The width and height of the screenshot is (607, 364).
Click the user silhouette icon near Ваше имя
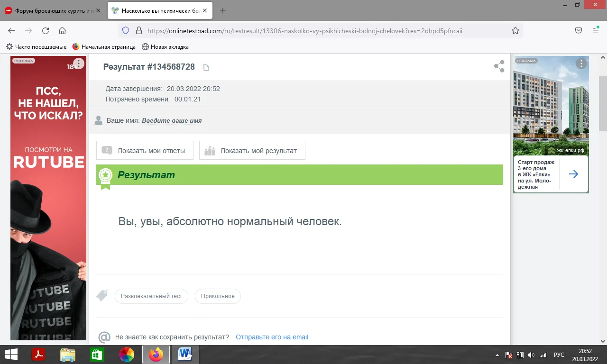pos(98,120)
